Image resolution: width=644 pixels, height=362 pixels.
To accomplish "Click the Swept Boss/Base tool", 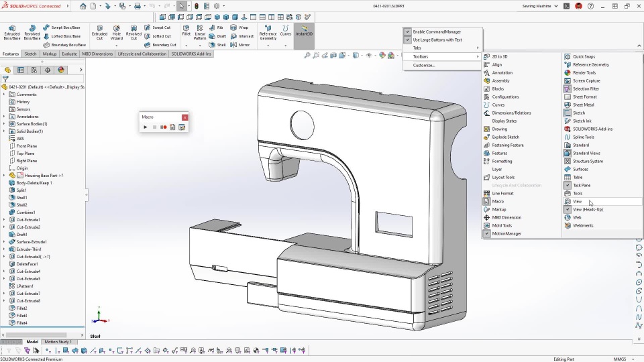I will [62, 27].
